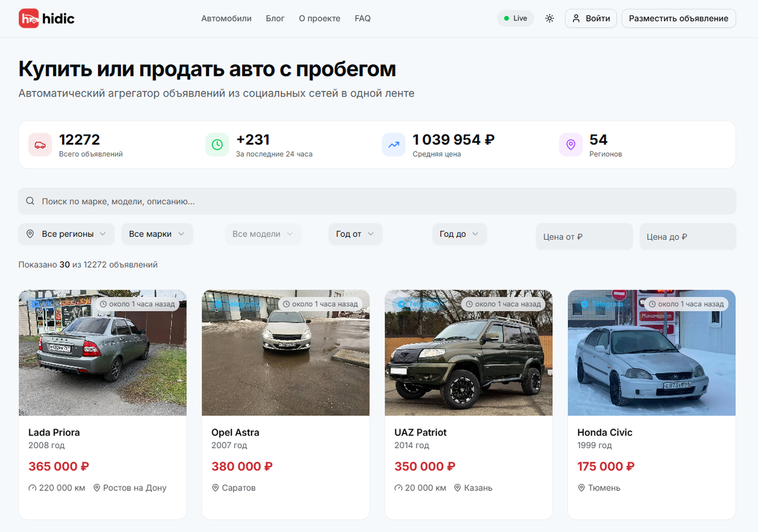Image resolution: width=758 pixels, height=532 pixels.
Task: Click the hidic red car logo icon
Action: (28, 18)
